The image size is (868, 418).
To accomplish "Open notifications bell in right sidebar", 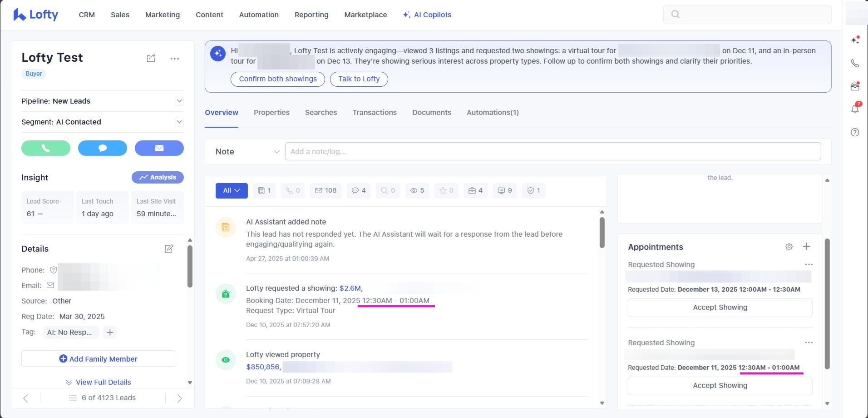I will pos(855,109).
